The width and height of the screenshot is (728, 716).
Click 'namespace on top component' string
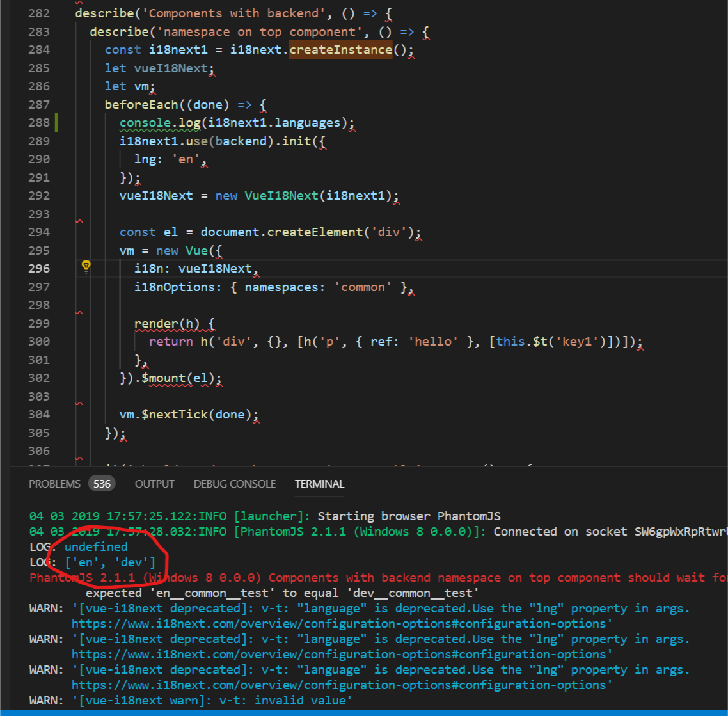[260, 32]
